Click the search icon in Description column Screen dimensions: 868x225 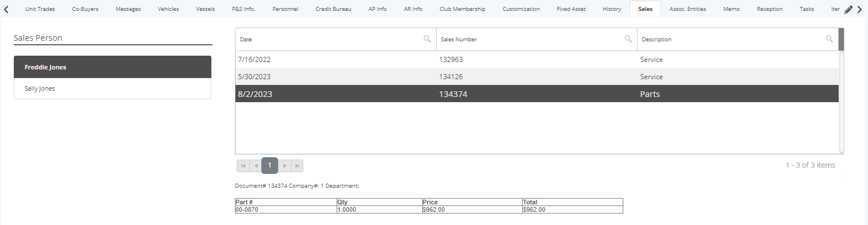point(829,39)
